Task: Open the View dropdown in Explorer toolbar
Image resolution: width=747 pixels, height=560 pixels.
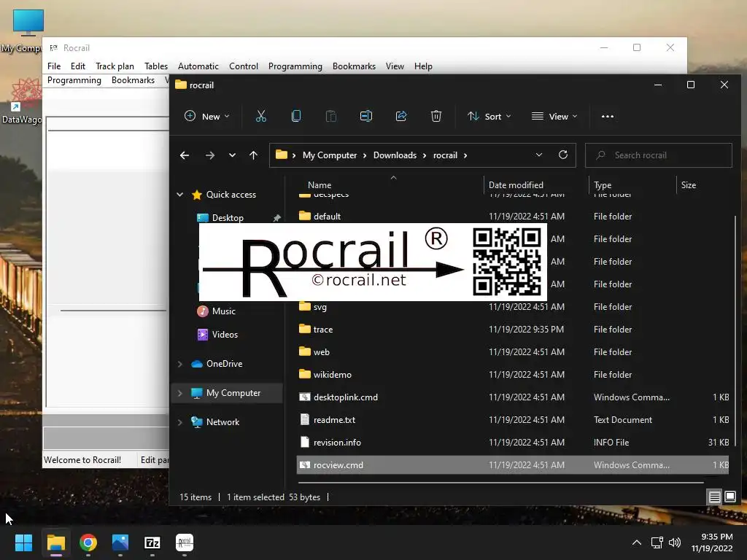Action: pyautogui.click(x=554, y=116)
